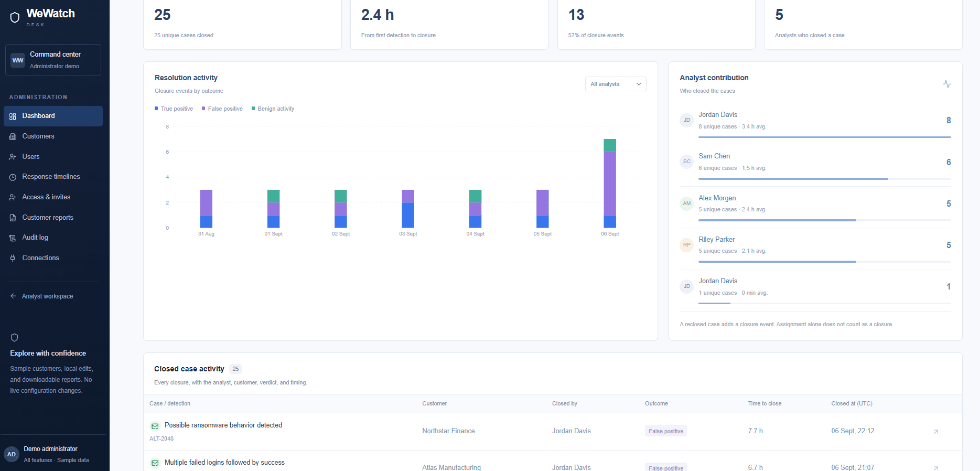Click the JD avatar next to Jordan Davis 1 case
This screenshot has height=471, width=980.
click(x=687, y=286)
